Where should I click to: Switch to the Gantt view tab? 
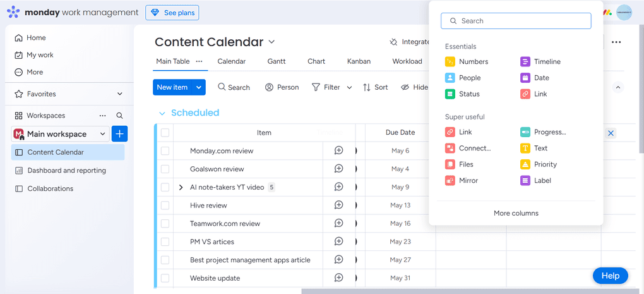[x=277, y=61]
